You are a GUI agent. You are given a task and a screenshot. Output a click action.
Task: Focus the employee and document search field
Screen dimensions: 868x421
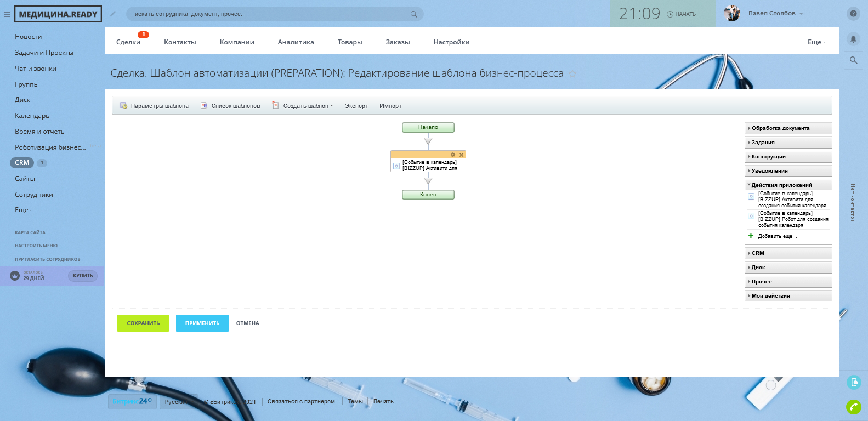[269, 14]
